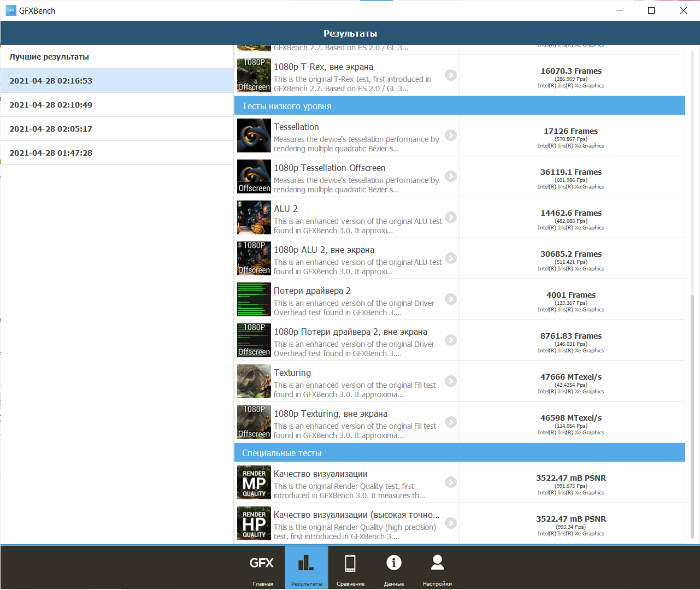Click the 1080p Tessellation Offscreen thumbnail
Viewport: 700px width, 590px height.
click(254, 176)
